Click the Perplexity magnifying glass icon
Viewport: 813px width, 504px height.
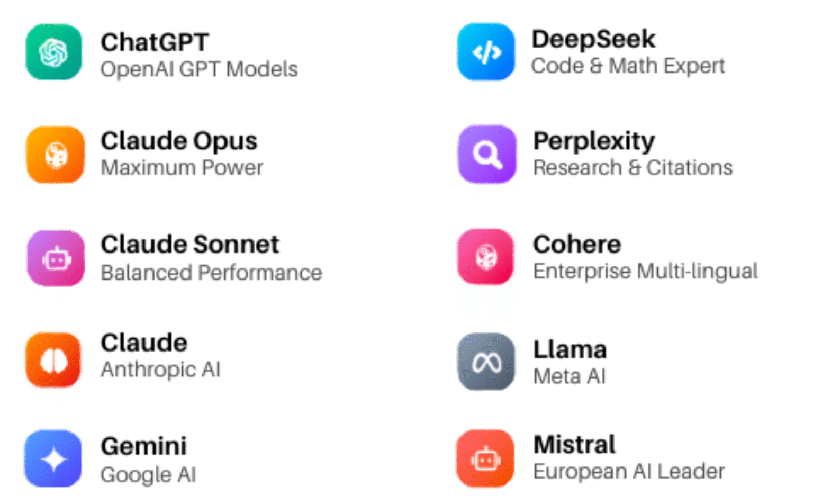tap(486, 154)
